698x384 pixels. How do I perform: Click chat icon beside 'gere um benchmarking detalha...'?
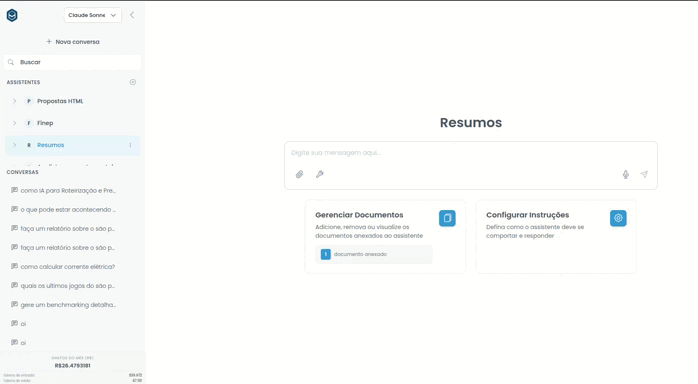(x=14, y=304)
